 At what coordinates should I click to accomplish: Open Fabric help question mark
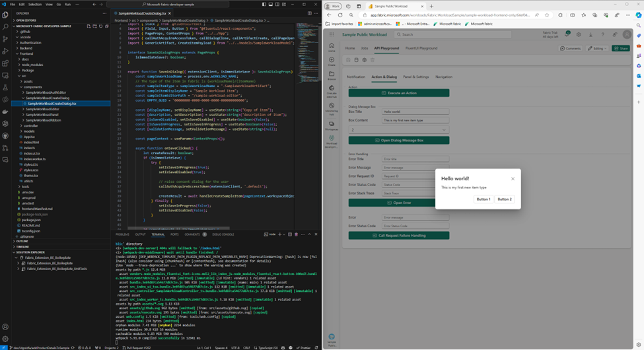pos(602,34)
